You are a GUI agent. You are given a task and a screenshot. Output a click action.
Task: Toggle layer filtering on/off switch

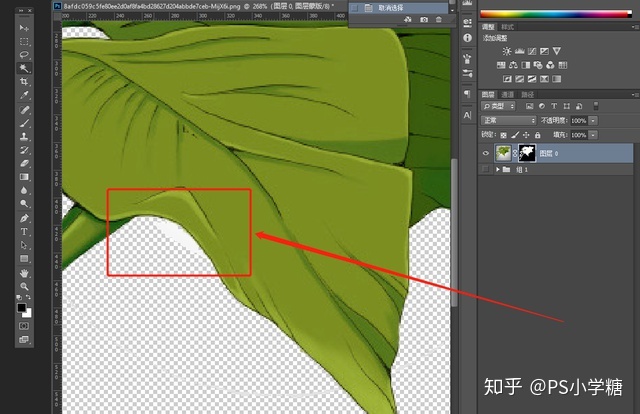point(596,106)
